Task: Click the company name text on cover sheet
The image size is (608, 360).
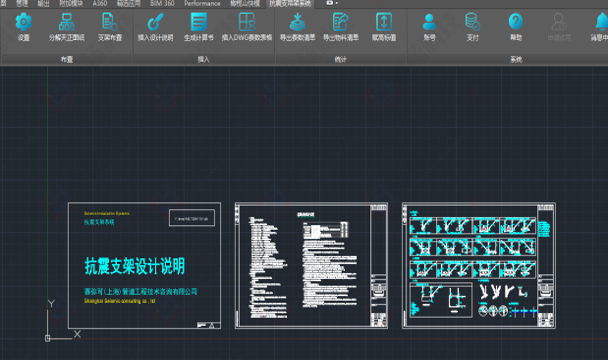Action: pos(141,291)
